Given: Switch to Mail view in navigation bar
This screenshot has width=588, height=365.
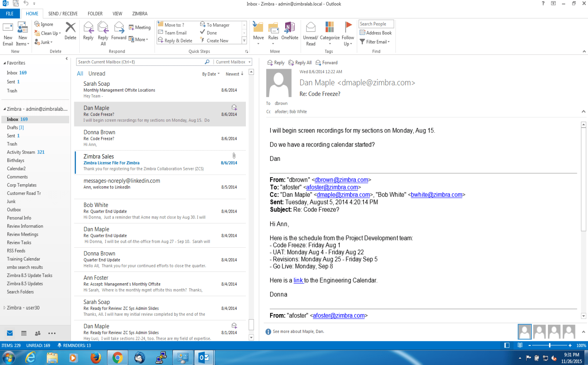Looking at the screenshot, I should 10,333.
